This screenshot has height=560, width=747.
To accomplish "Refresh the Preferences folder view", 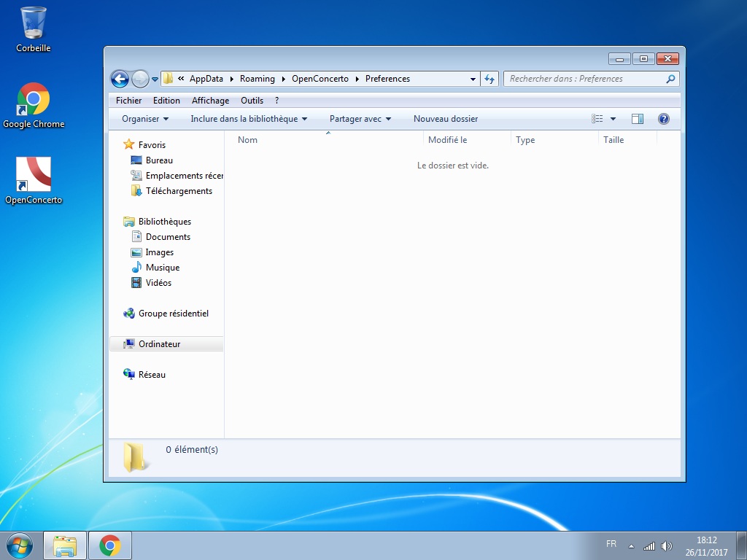I will [x=489, y=79].
